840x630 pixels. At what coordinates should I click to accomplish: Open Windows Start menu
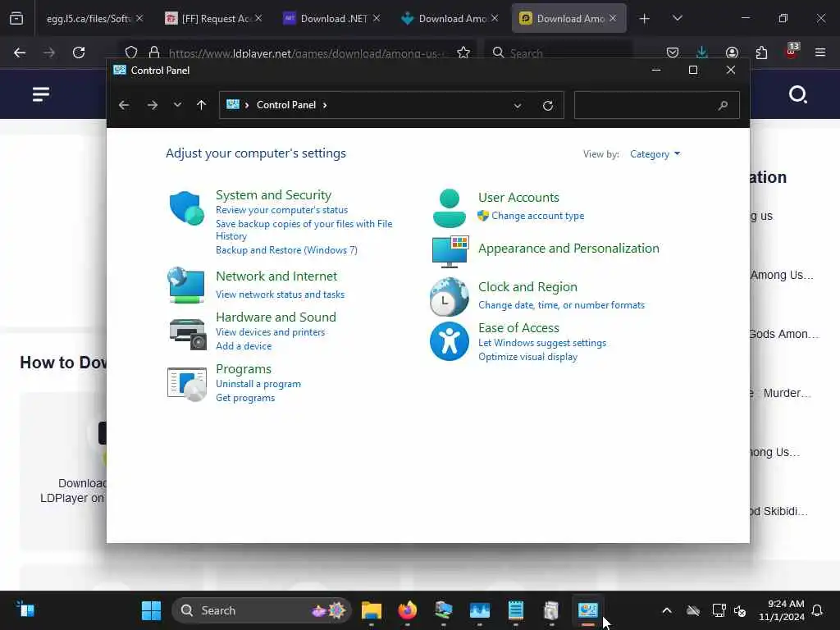151,610
